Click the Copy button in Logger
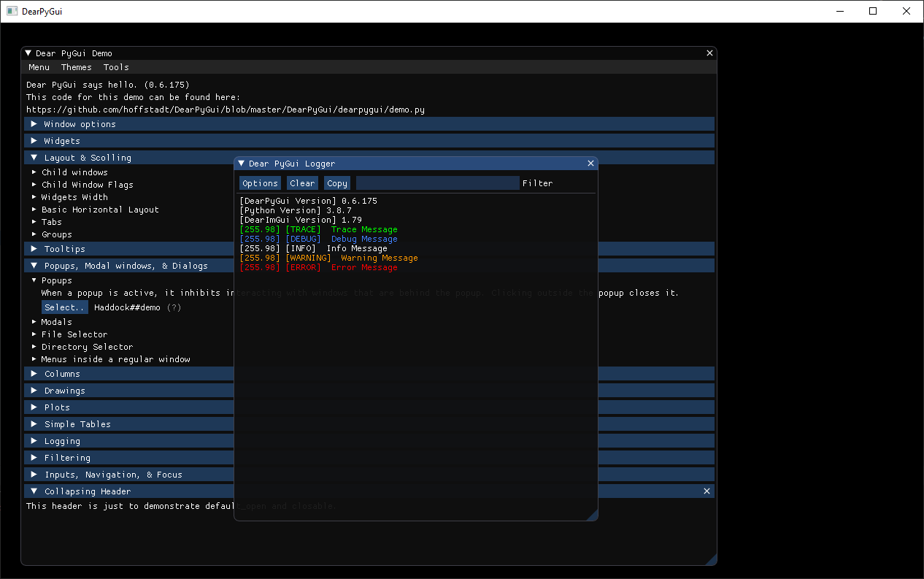Image resolution: width=924 pixels, height=579 pixels. 337,183
